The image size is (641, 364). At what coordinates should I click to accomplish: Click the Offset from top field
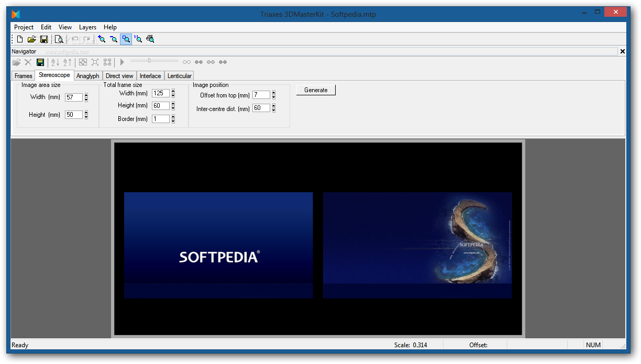pos(261,95)
